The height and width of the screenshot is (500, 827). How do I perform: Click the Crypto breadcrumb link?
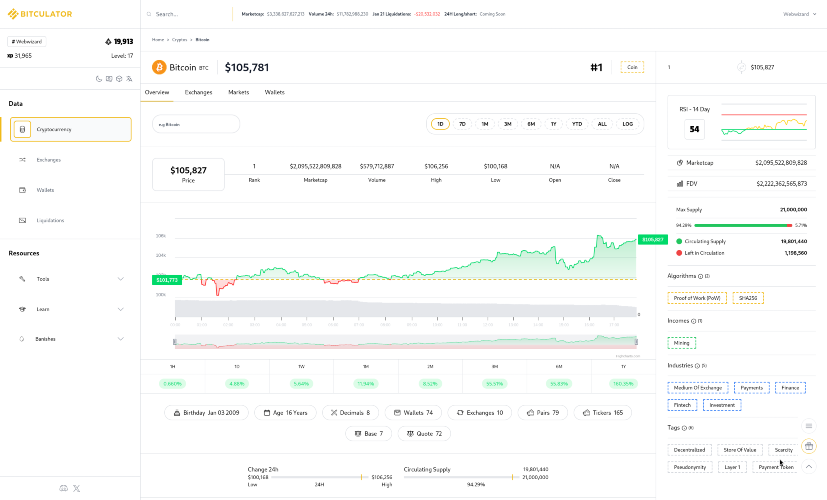click(179, 40)
